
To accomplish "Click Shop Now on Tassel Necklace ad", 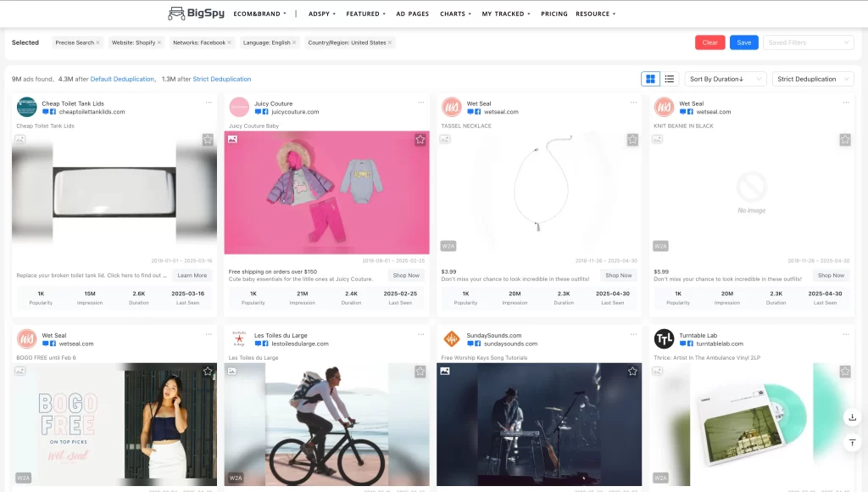I will pos(618,276).
